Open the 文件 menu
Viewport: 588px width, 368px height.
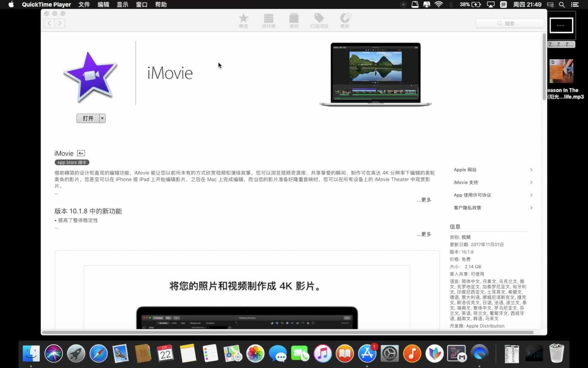click(x=84, y=4)
